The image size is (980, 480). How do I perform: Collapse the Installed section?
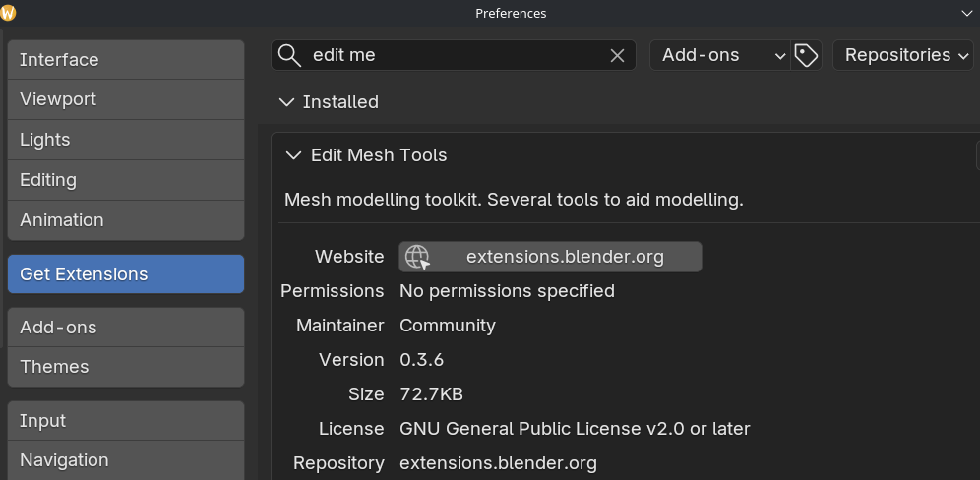click(287, 102)
